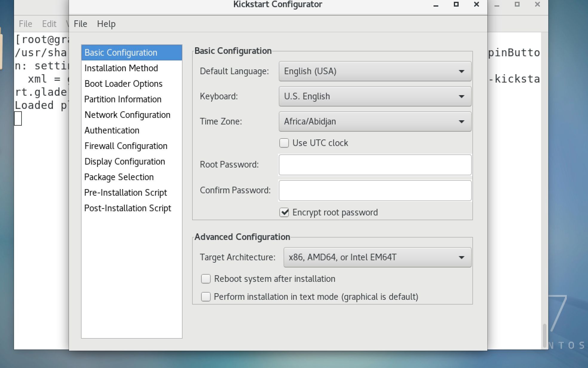Click the Confirm Password field
Image resolution: width=588 pixels, height=368 pixels.
(x=375, y=191)
